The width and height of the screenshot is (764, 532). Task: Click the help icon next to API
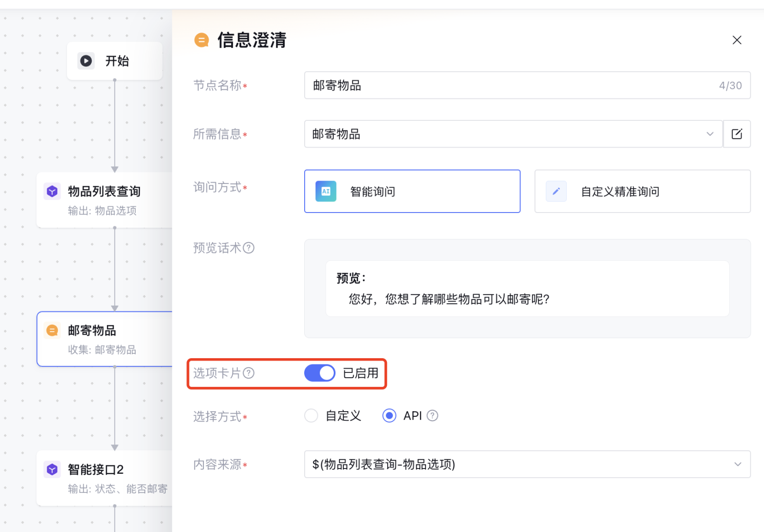click(x=432, y=415)
